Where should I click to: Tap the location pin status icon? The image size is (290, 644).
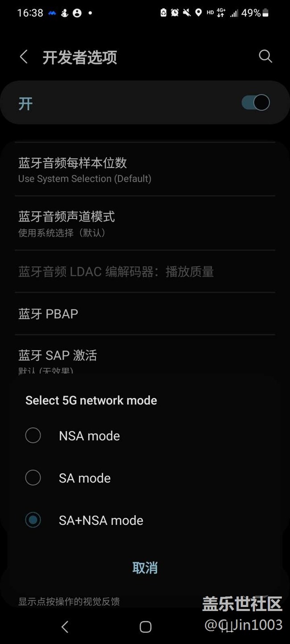click(198, 13)
